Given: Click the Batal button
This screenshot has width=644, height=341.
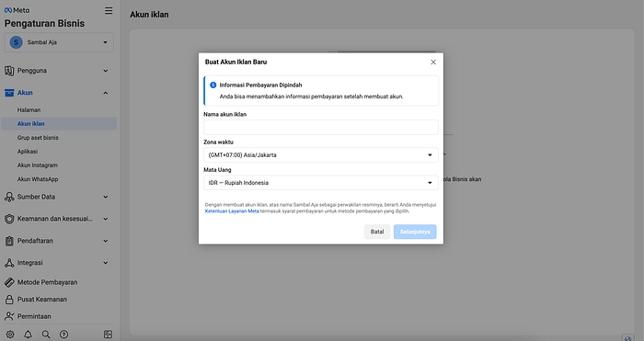Looking at the screenshot, I should [x=377, y=232].
